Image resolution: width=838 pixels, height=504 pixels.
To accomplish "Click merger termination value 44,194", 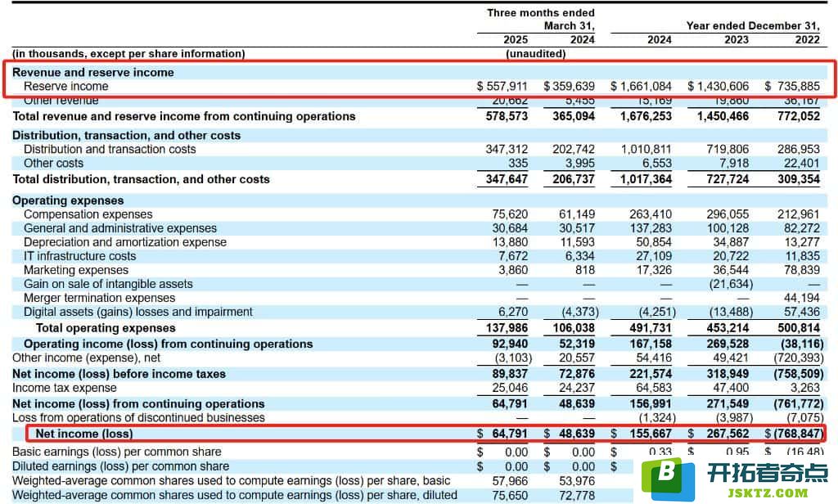I will tap(802, 298).
